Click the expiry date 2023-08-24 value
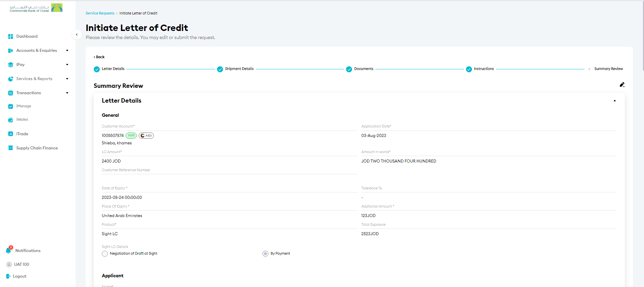 (122, 198)
